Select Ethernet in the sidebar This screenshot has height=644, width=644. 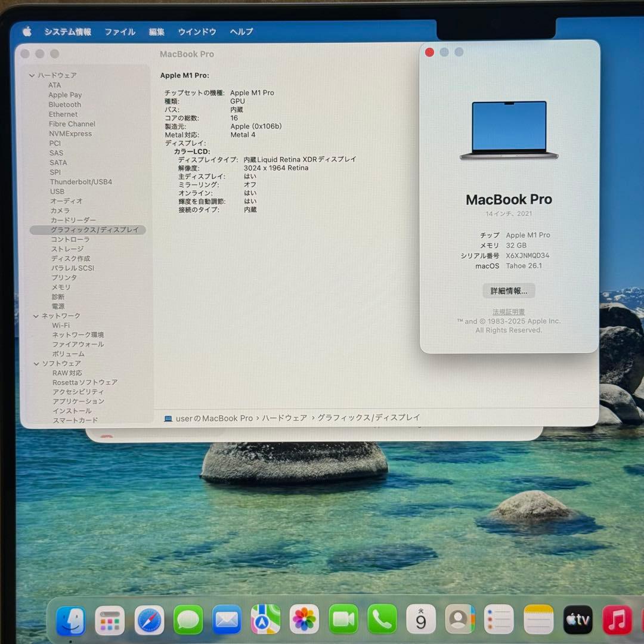63,114
